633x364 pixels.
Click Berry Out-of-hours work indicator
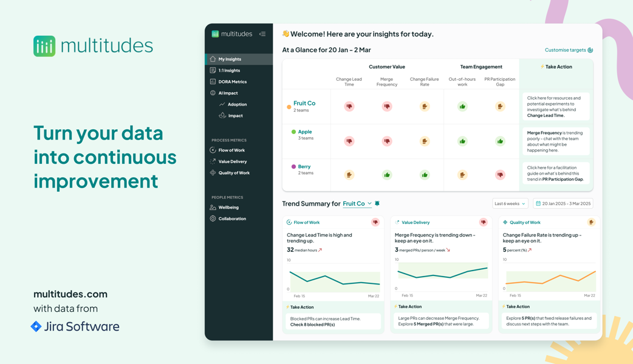(462, 175)
